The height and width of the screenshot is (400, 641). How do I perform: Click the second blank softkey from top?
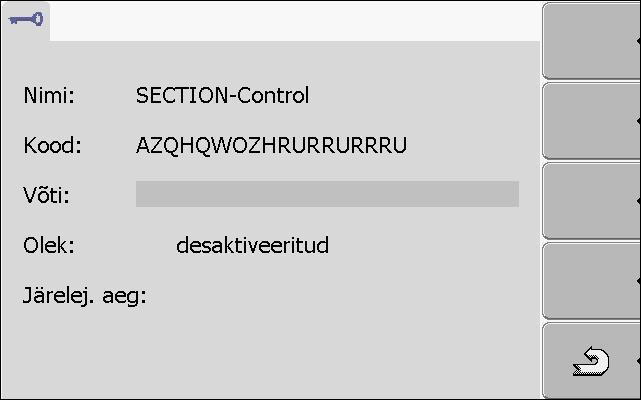(591, 121)
